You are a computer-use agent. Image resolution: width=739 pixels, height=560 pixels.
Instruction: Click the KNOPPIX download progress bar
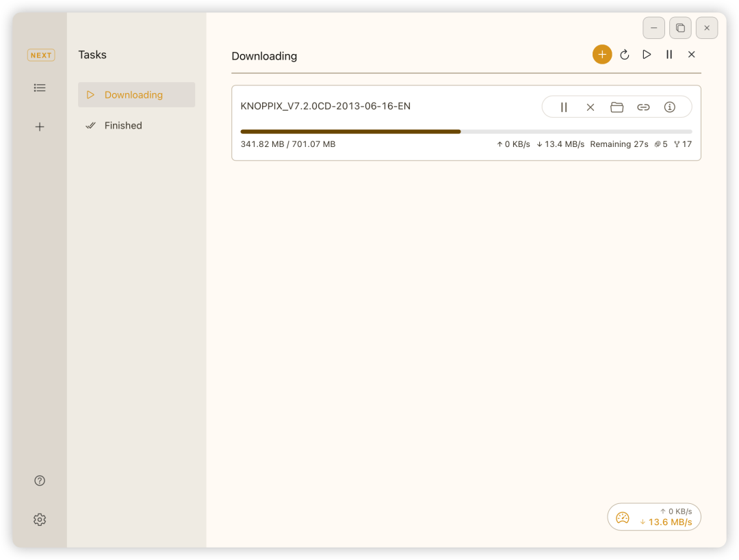click(x=466, y=132)
